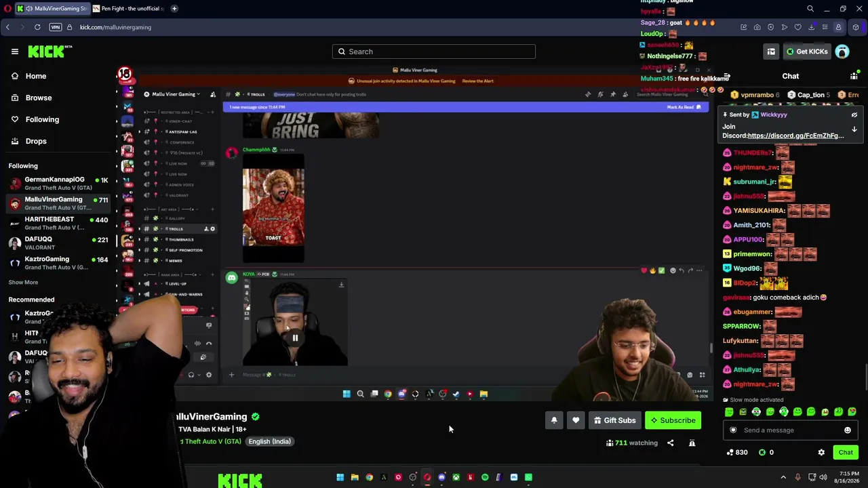
Task: Share the stream via share icon
Action: tap(670, 443)
